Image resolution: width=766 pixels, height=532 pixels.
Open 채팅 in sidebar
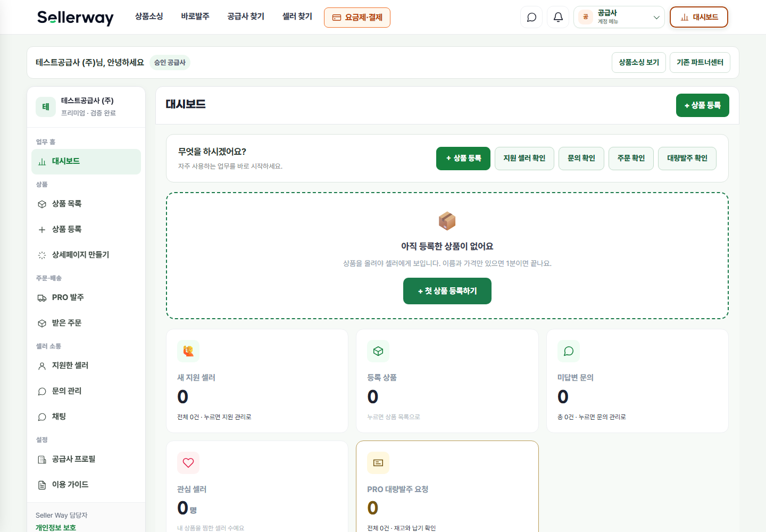[x=86, y=417]
